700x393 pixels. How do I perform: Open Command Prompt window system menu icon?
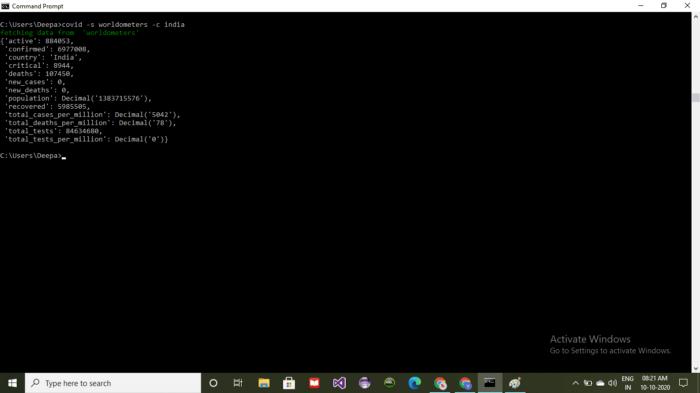click(5, 6)
